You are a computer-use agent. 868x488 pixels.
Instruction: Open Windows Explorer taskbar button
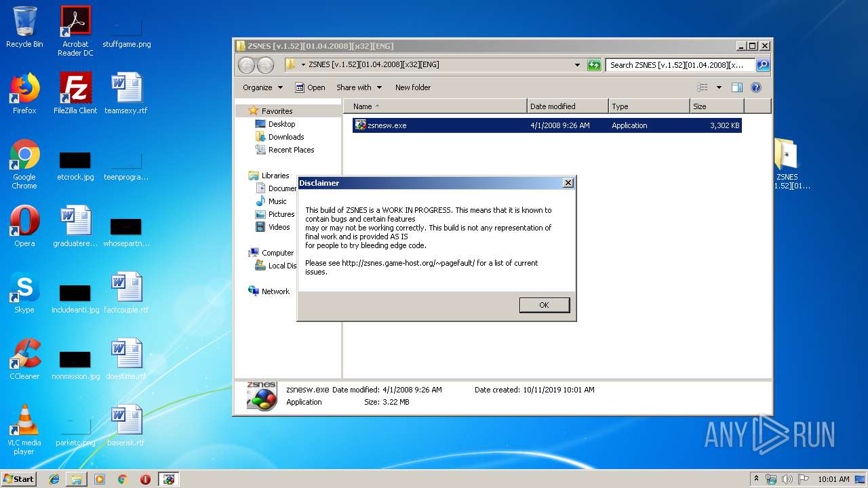pos(77,479)
